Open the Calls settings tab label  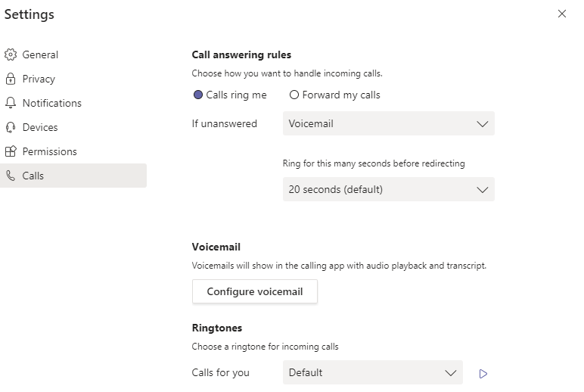pyautogui.click(x=33, y=176)
